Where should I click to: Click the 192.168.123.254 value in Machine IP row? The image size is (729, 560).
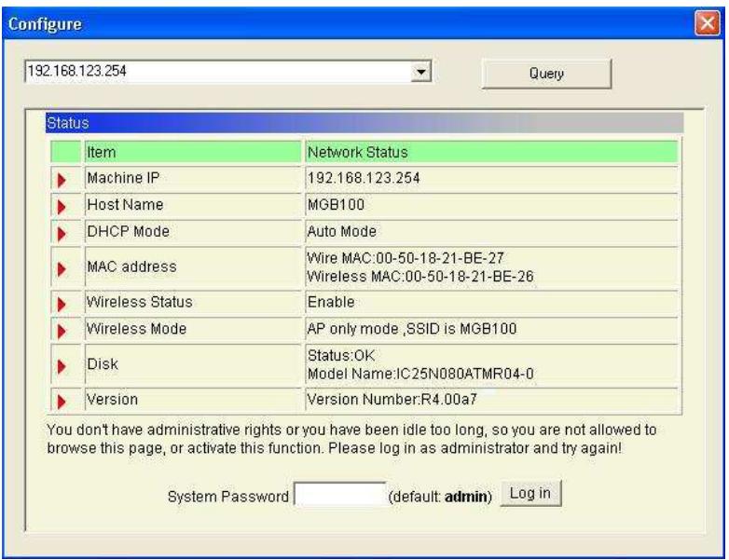pos(364,178)
